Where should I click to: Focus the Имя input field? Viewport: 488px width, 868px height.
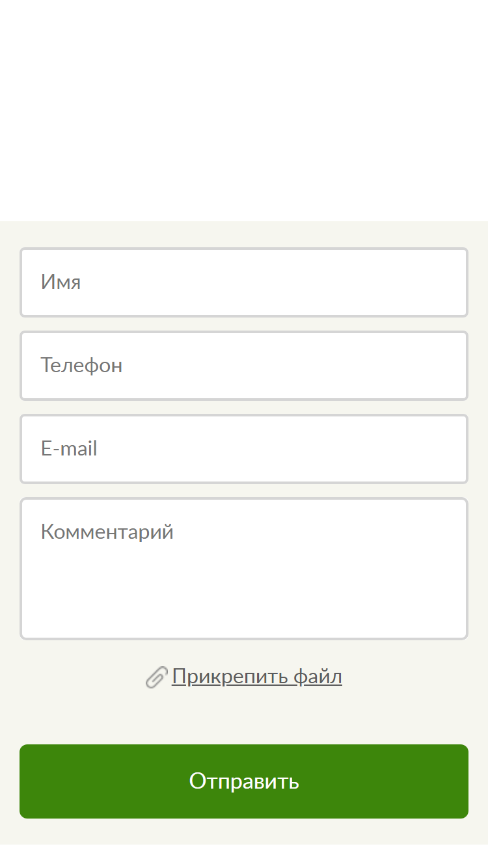click(244, 282)
